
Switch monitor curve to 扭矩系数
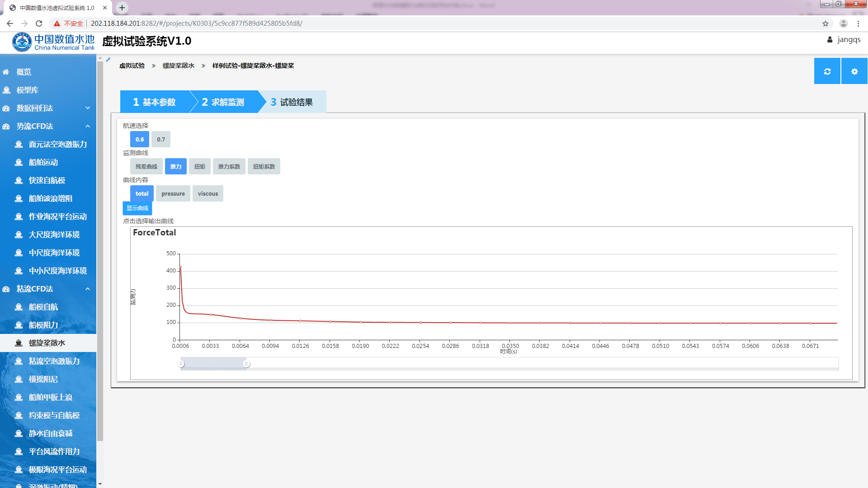[264, 166]
